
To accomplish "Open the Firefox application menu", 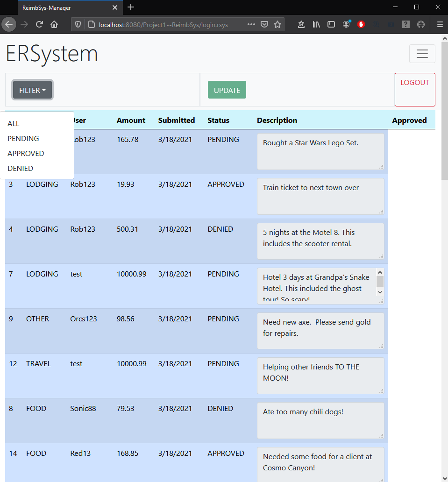I will coord(440,24).
